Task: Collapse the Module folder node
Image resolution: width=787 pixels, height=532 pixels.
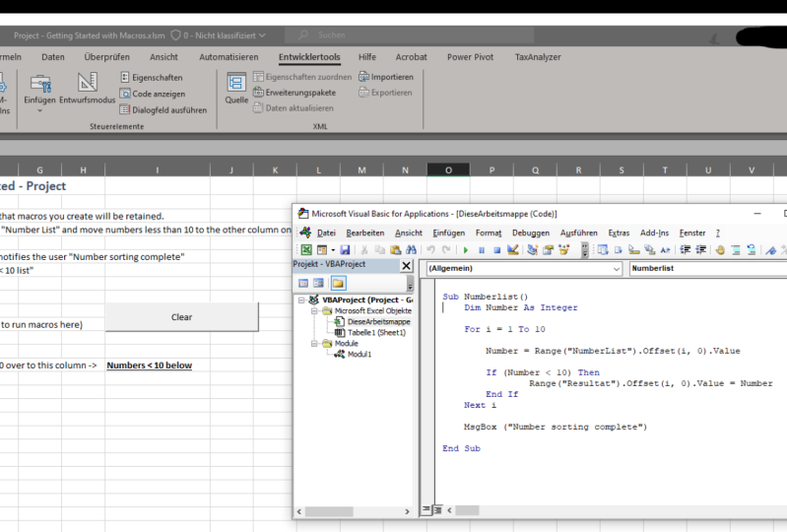Action: [x=313, y=344]
